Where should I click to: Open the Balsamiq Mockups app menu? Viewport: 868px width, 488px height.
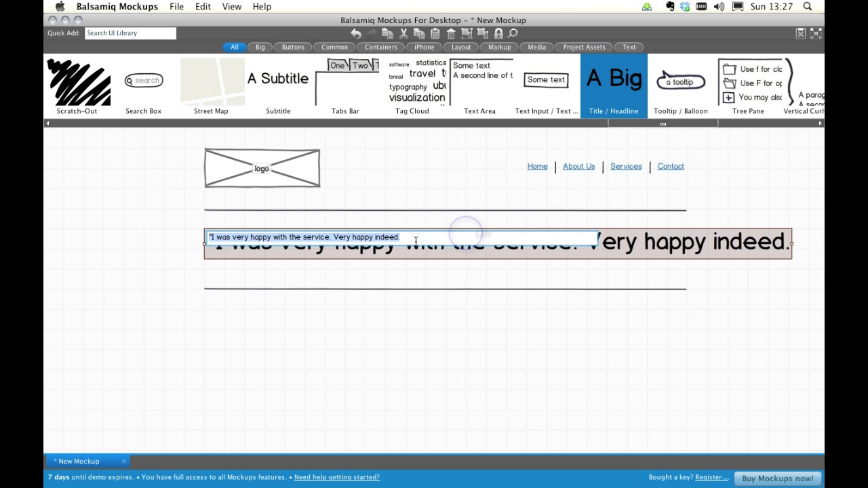(x=117, y=6)
